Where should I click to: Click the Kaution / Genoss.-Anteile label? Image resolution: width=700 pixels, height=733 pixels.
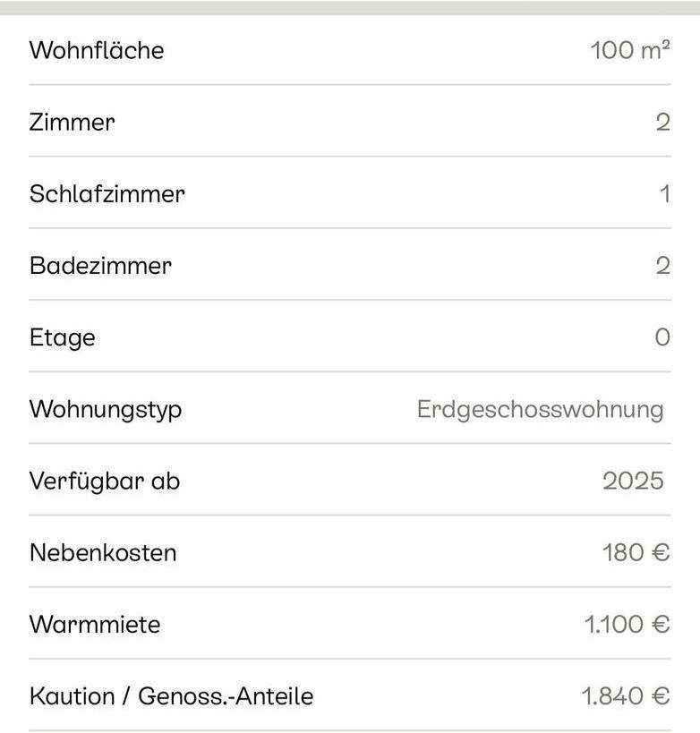(x=172, y=695)
